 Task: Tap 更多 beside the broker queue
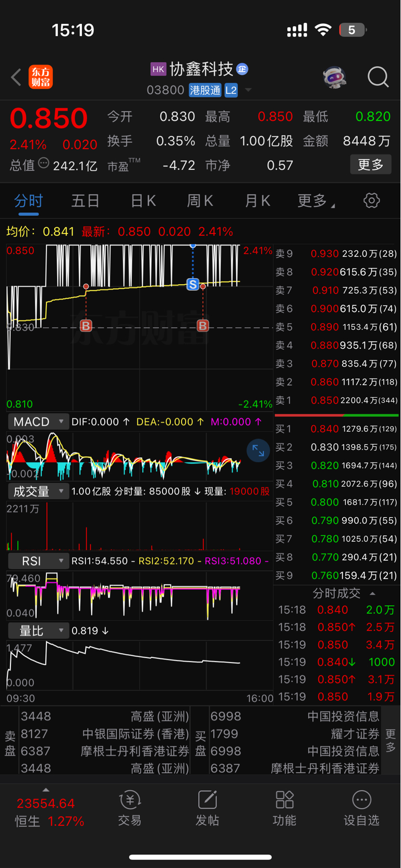391,741
